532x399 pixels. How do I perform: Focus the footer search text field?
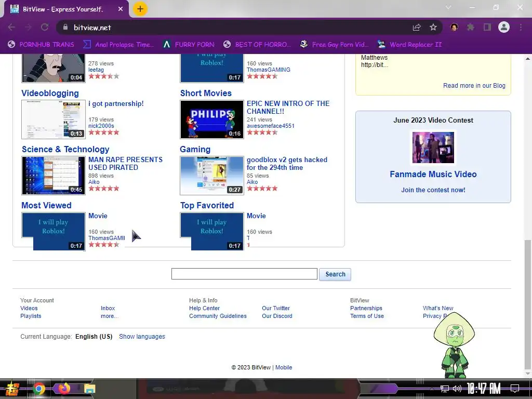point(244,274)
